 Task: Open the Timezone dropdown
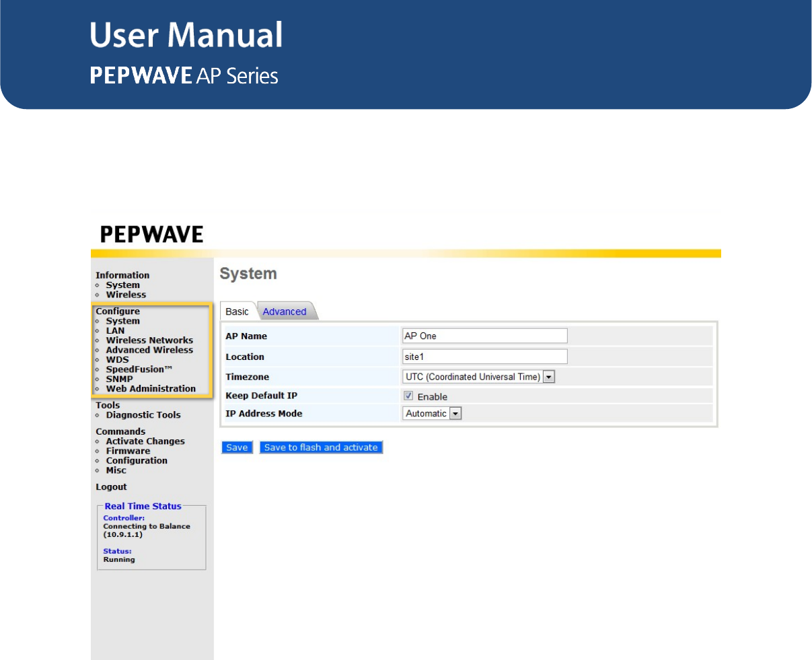[479, 377]
